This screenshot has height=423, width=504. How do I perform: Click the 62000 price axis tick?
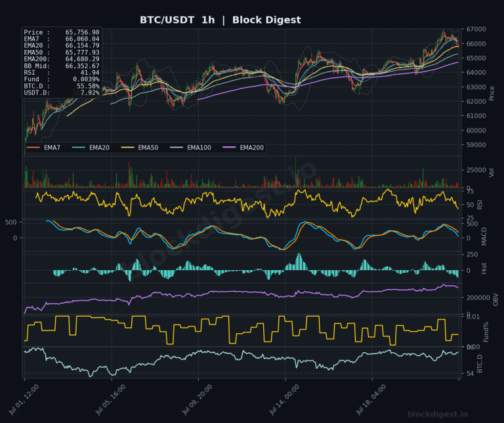[x=476, y=101]
